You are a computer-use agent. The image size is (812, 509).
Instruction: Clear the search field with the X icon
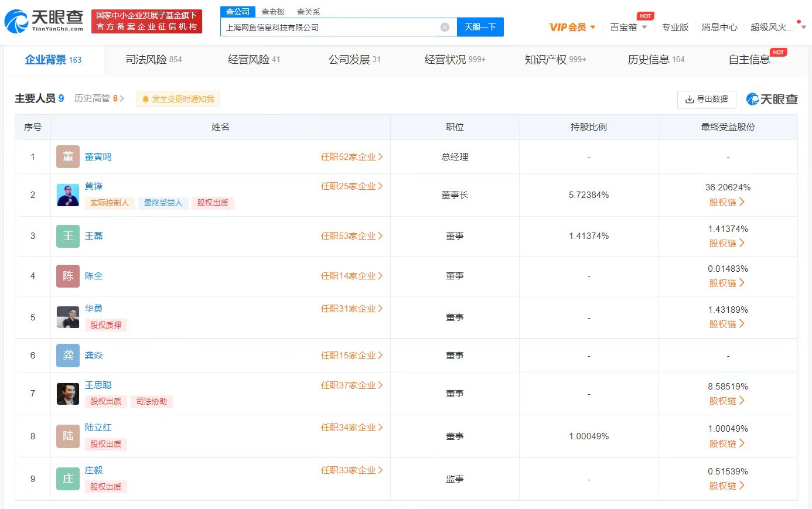click(x=445, y=27)
